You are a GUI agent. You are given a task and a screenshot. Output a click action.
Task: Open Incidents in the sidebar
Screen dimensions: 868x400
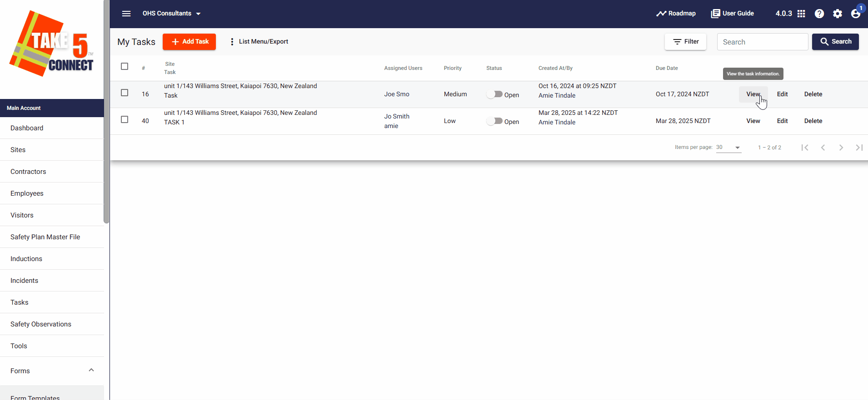[x=52, y=281]
